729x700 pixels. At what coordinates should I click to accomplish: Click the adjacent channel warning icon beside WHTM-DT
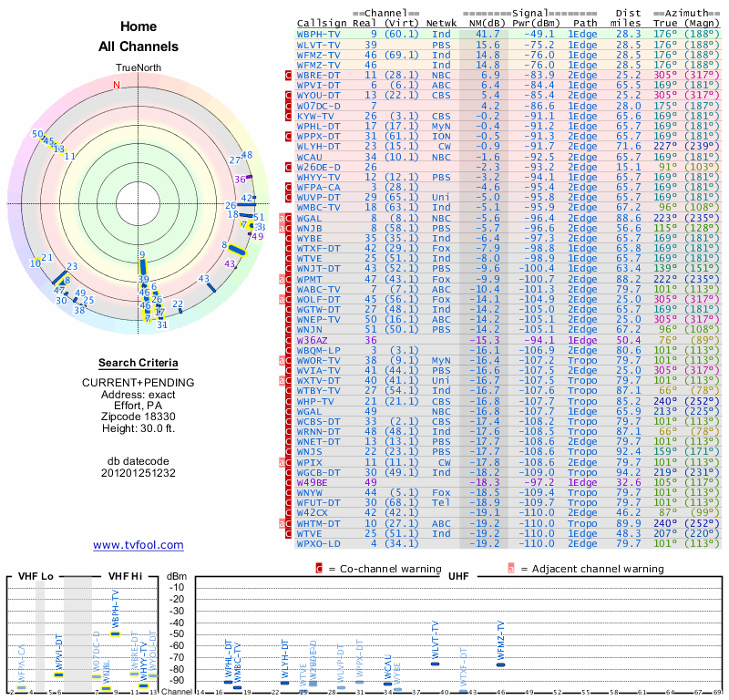[x=282, y=523]
